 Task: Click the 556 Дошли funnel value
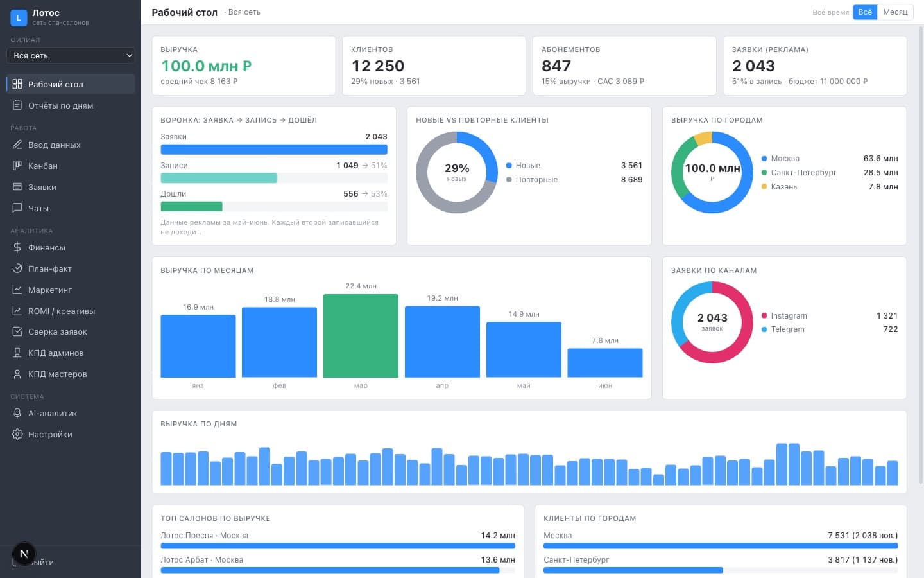351,194
